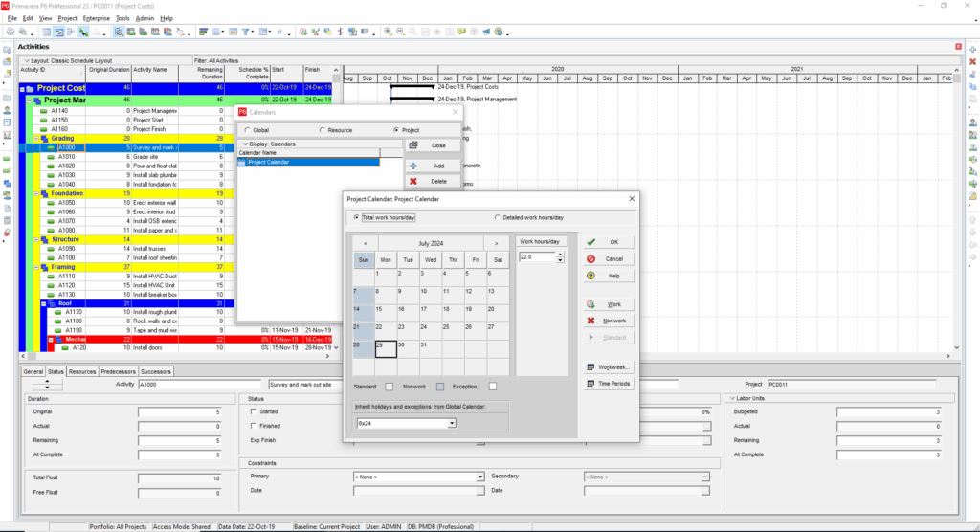Viewport: 980px width, 532px height.
Task: Select July 15 in the calendar grid
Action: tap(386, 313)
